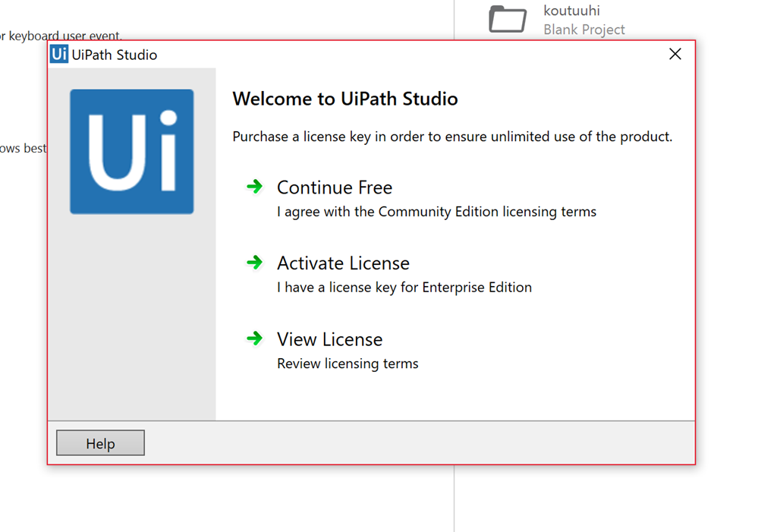Image resolution: width=777 pixels, height=532 pixels.
Task: Click the green arrow beside View License
Action: click(x=255, y=338)
